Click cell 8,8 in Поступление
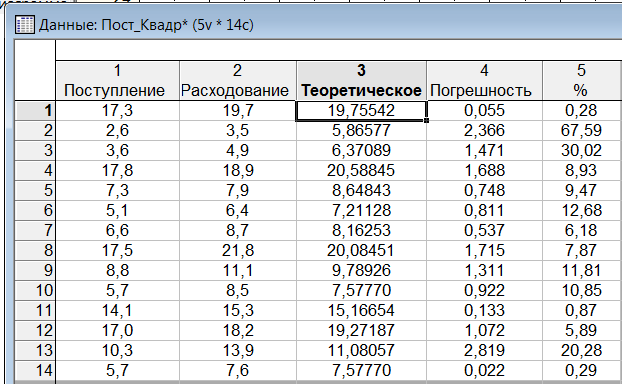 coord(117,271)
